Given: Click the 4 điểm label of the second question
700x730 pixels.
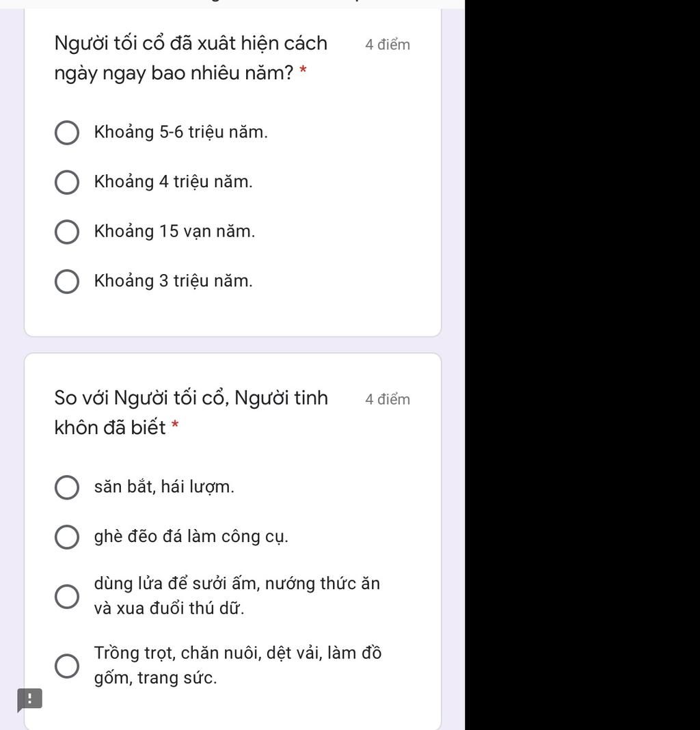Looking at the screenshot, I should point(388,399).
